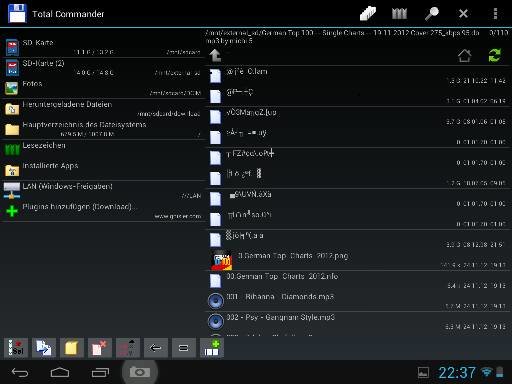Screen dimensions: 512x384
Task: Open LAN (Windows-Freigaben) entry
Action: point(103,191)
